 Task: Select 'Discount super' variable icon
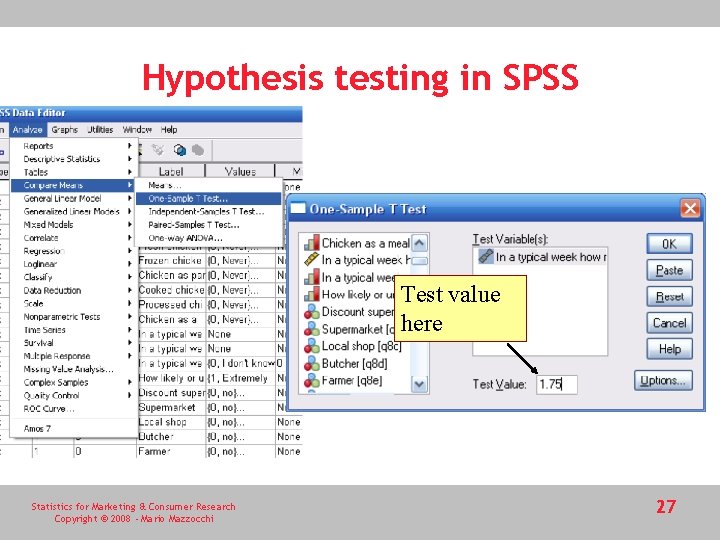click(312, 312)
